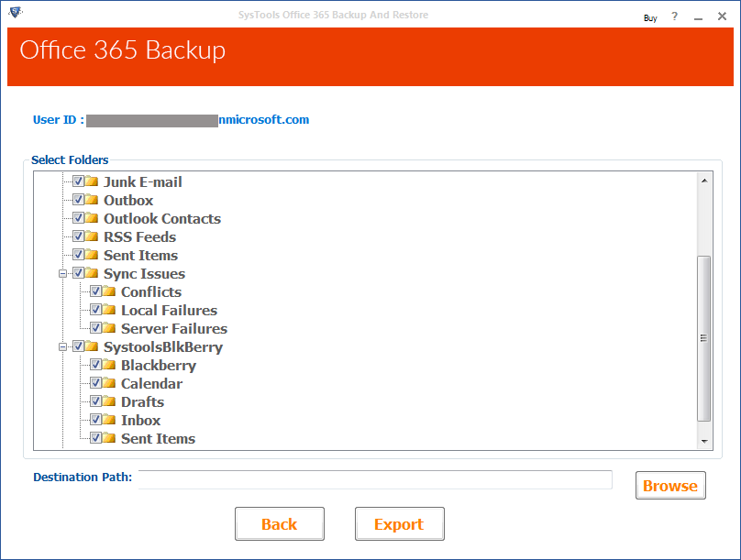This screenshot has height=560, width=741.
Task: Uncheck the Drafts checkbox
Action: click(96, 401)
